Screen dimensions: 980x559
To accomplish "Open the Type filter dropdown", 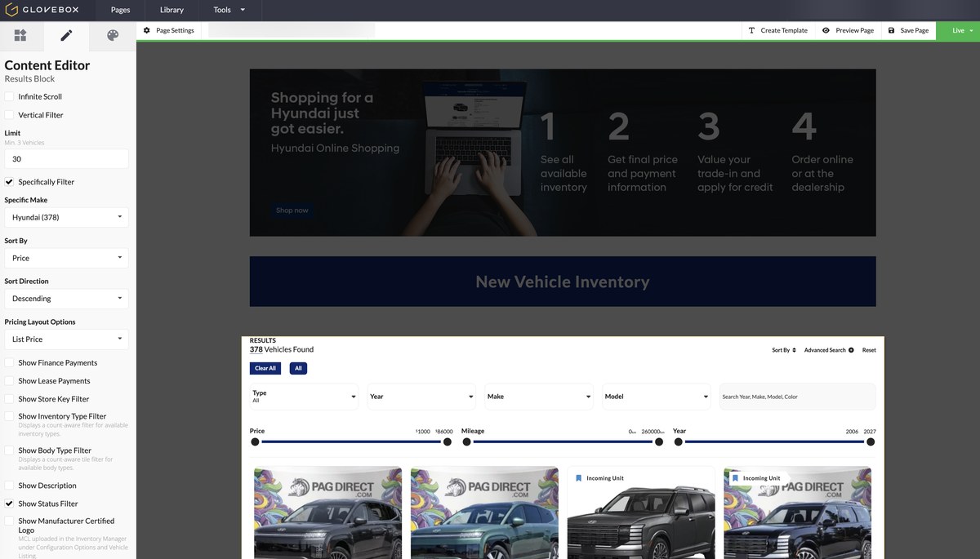I will click(x=304, y=397).
